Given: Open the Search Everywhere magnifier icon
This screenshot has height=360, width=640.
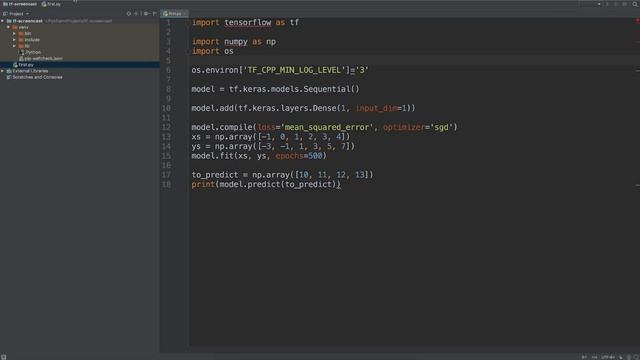Looking at the screenshot, I should tap(635, 4).
